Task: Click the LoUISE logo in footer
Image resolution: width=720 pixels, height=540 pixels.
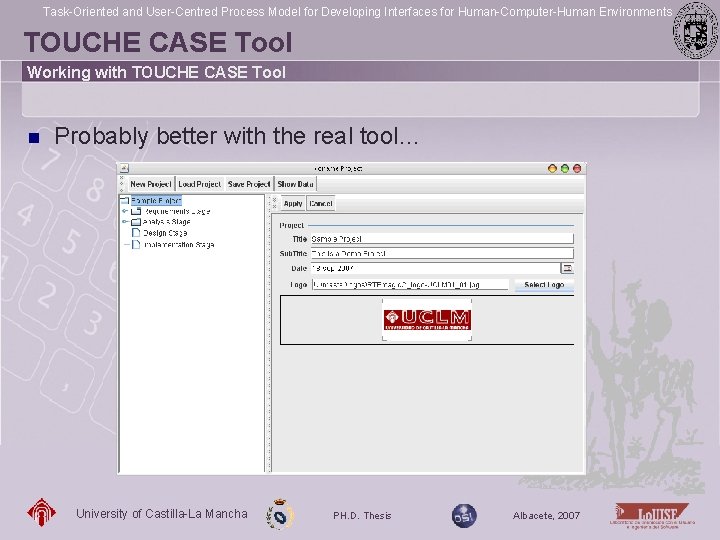Action: [x=652, y=516]
